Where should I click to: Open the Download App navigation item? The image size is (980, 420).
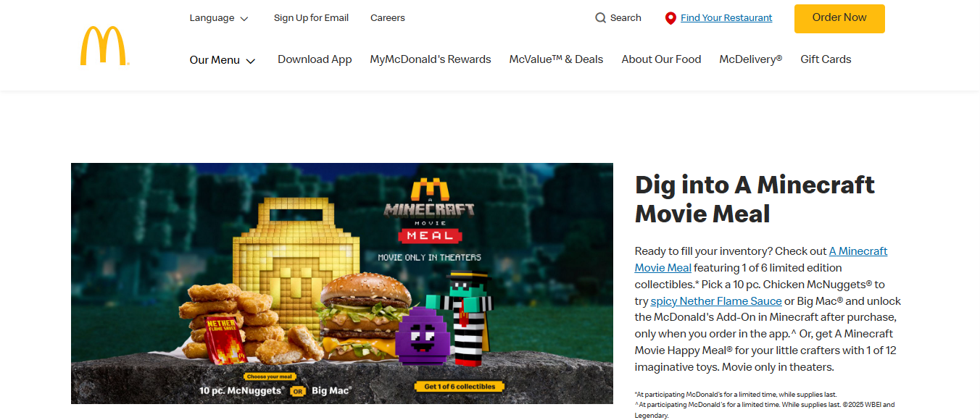coord(315,59)
